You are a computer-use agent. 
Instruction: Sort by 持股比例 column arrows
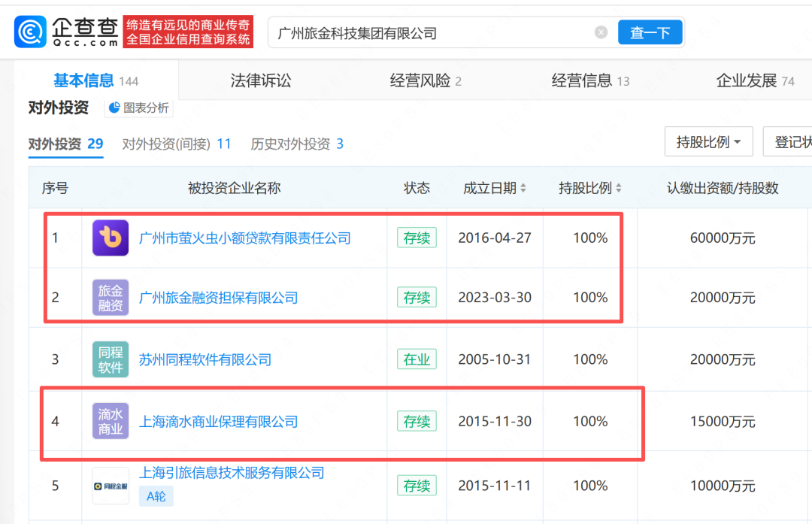pyautogui.click(x=619, y=188)
